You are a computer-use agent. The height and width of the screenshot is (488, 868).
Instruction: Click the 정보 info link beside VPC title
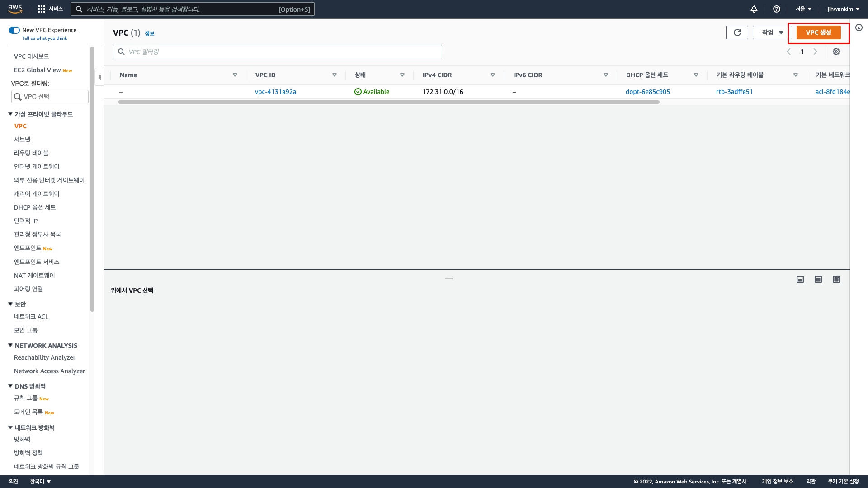150,33
